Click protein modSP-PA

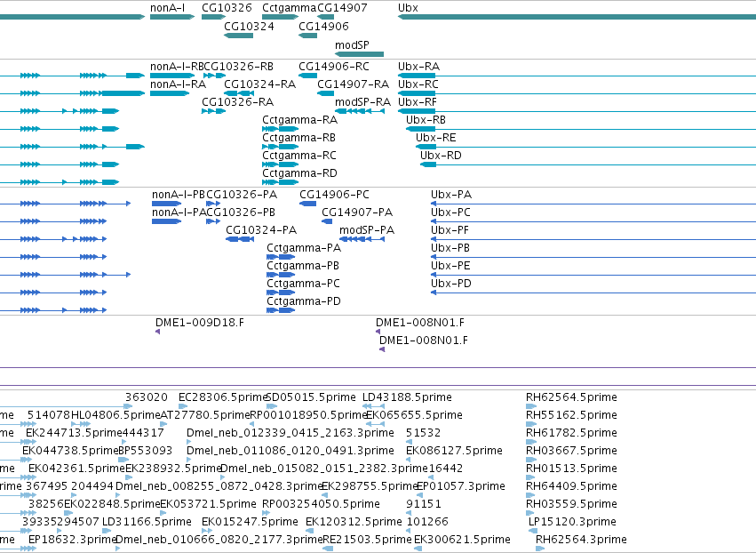362,239
